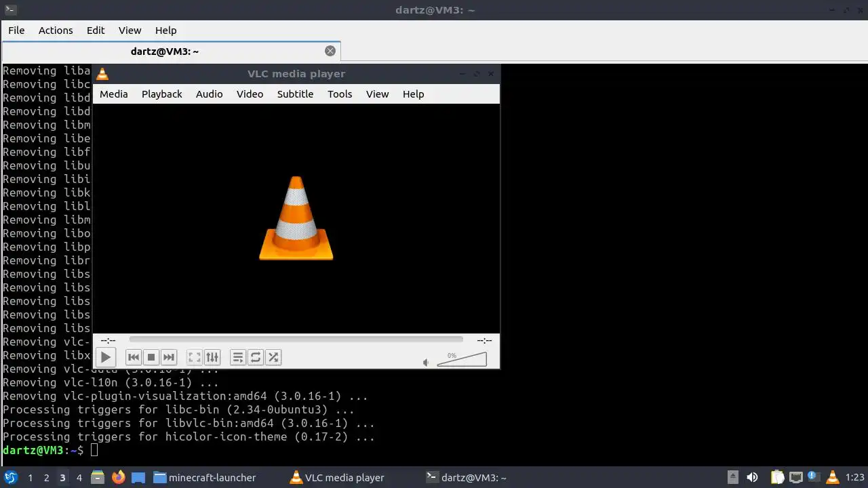Click 'Removing vlc-l10n (3.0.16-1)' line

point(111,382)
